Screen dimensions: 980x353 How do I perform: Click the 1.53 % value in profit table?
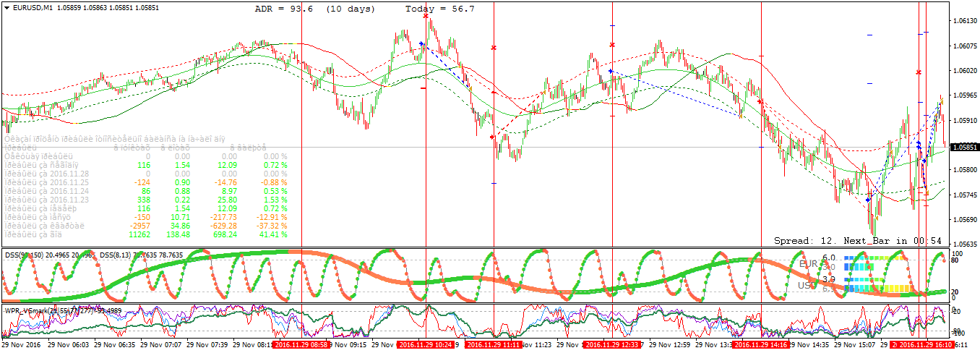[x=275, y=200]
